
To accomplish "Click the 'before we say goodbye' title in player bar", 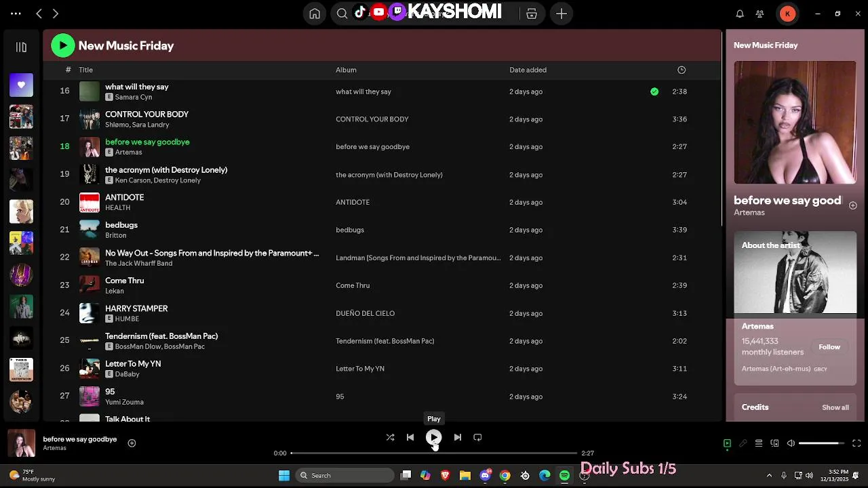I will [80, 439].
